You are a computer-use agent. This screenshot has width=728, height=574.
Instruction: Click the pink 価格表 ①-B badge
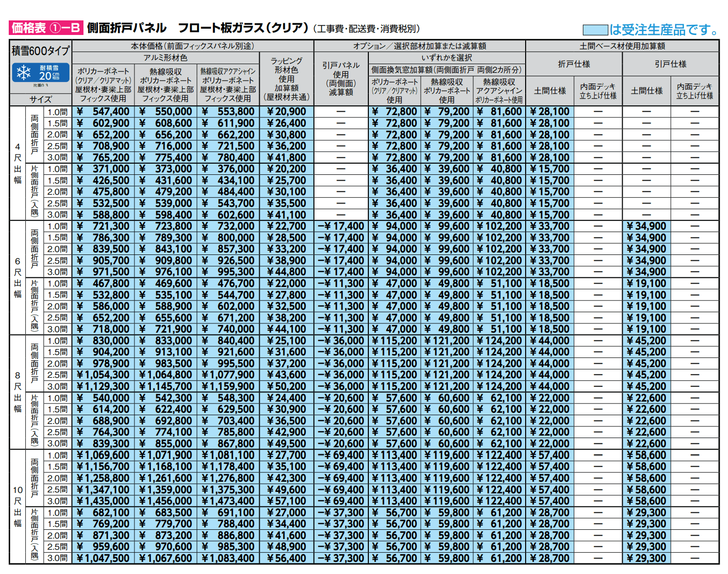(x=46, y=28)
